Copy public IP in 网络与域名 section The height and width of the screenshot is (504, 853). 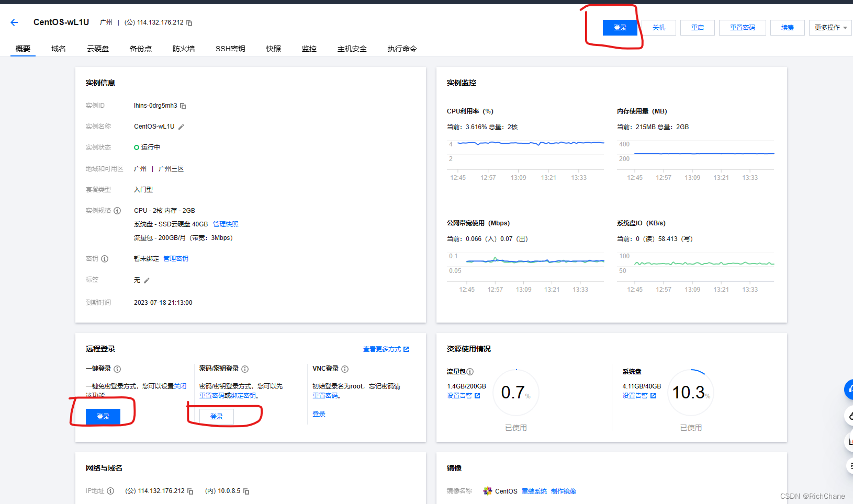tap(190, 491)
